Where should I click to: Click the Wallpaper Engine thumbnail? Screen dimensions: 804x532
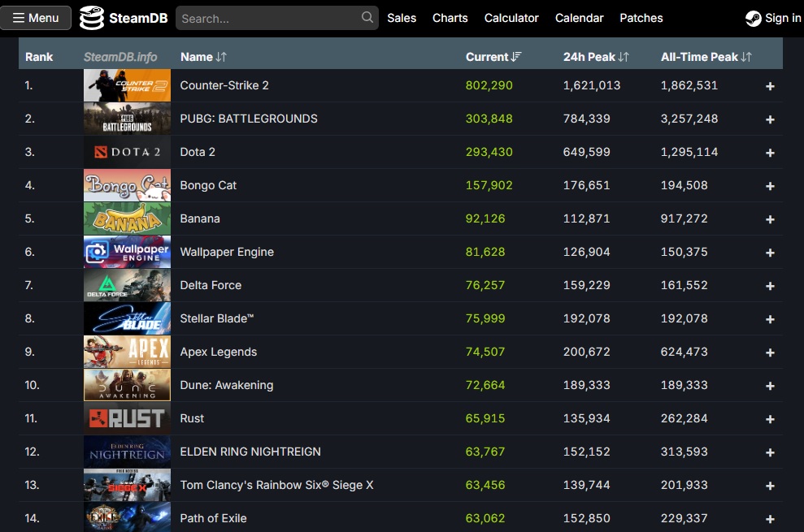tap(127, 252)
